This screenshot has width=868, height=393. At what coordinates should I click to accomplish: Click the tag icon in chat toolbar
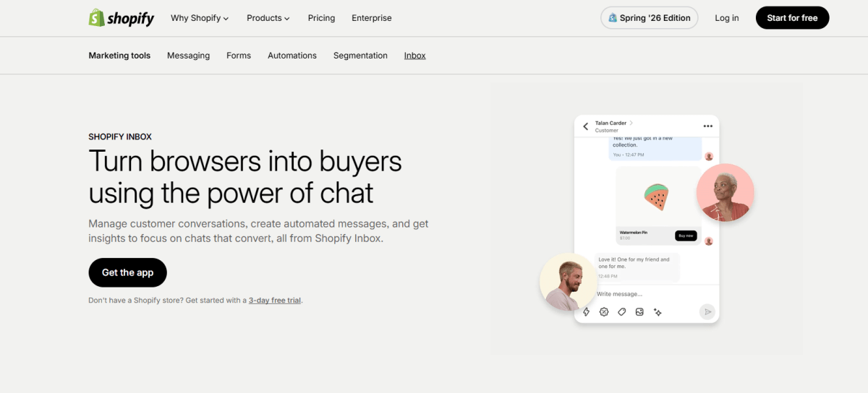pos(621,312)
